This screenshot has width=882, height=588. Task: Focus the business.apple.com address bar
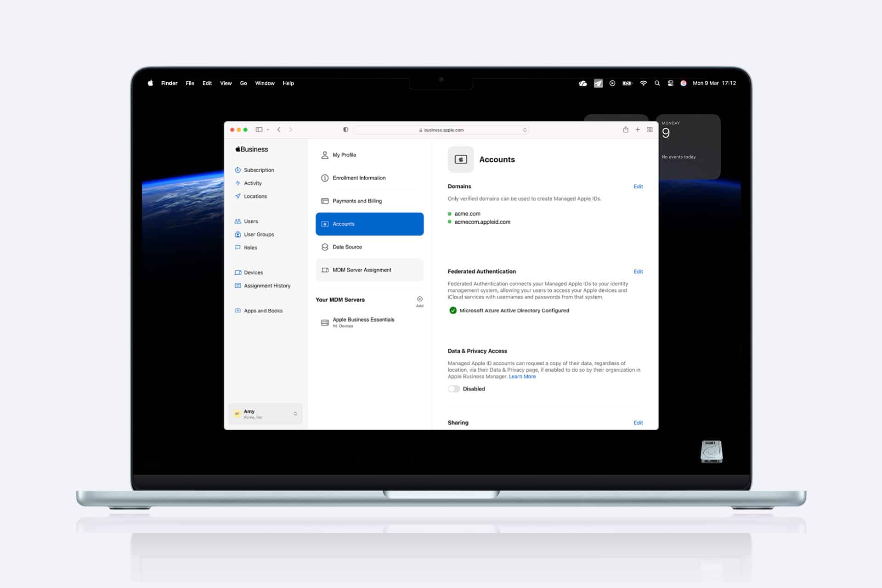pos(441,130)
